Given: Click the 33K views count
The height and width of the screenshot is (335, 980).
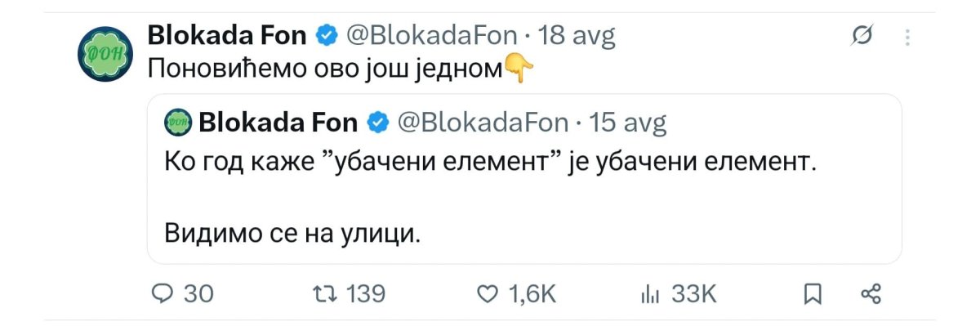Looking at the screenshot, I should point(693,294).
